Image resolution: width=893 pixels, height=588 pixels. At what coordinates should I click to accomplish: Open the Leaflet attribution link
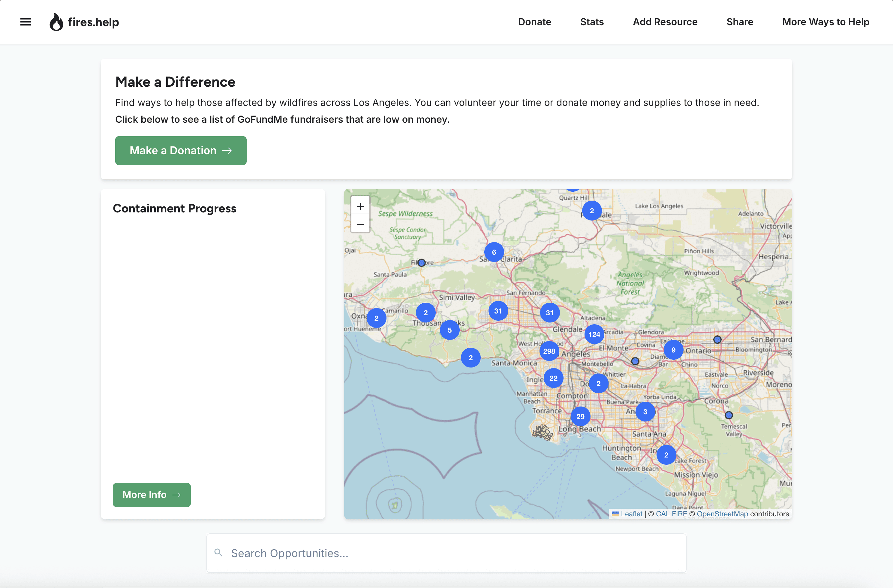pos(631,514)
